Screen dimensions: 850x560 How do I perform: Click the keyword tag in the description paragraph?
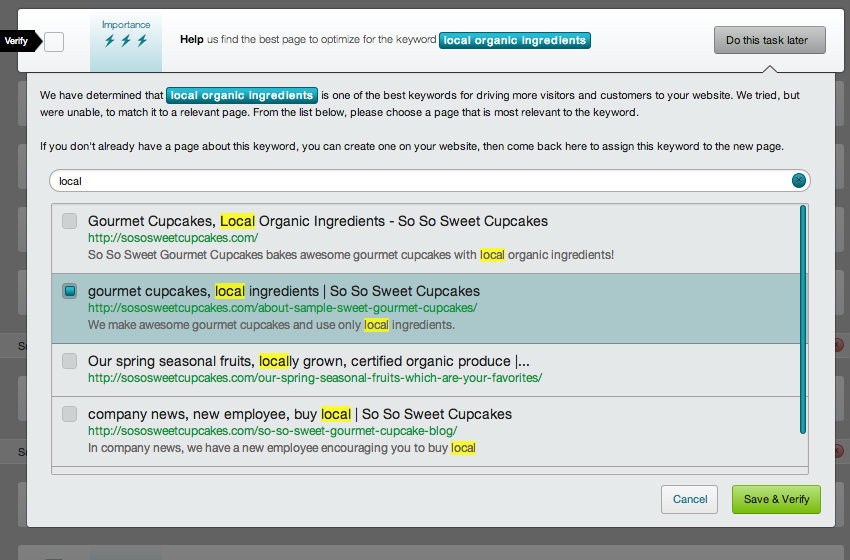coord(242,95)
